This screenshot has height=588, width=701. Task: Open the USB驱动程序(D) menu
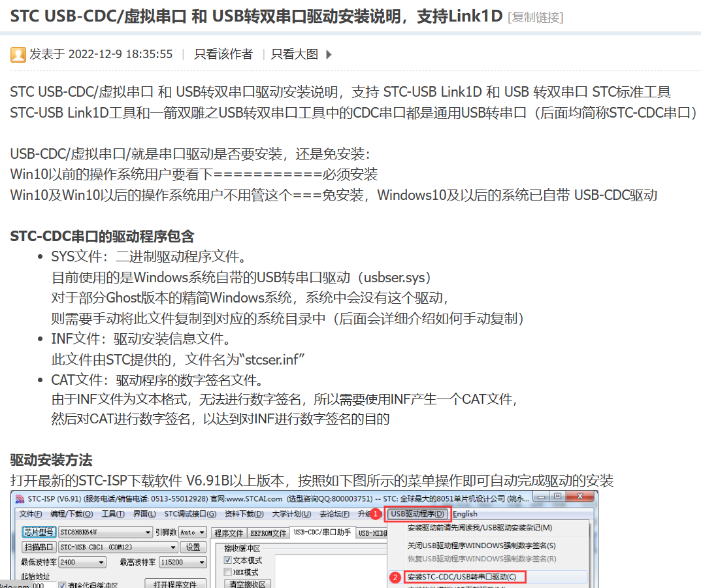coord(417,514)
